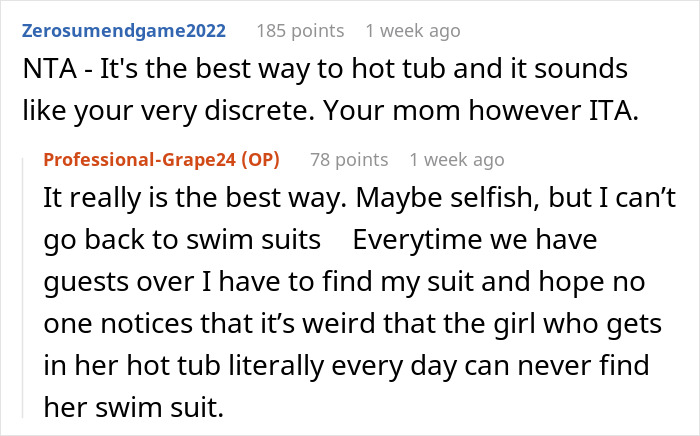The image size is (700, 436).
Task: Open the top comment's "1 week ago" timestamp
Action: (x=412, y=30)
